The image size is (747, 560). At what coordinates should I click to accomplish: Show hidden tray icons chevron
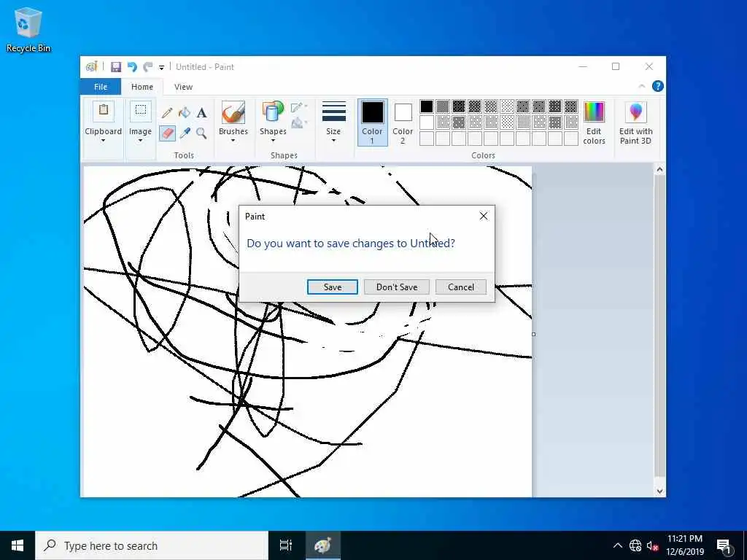click(x=617, y=545)
